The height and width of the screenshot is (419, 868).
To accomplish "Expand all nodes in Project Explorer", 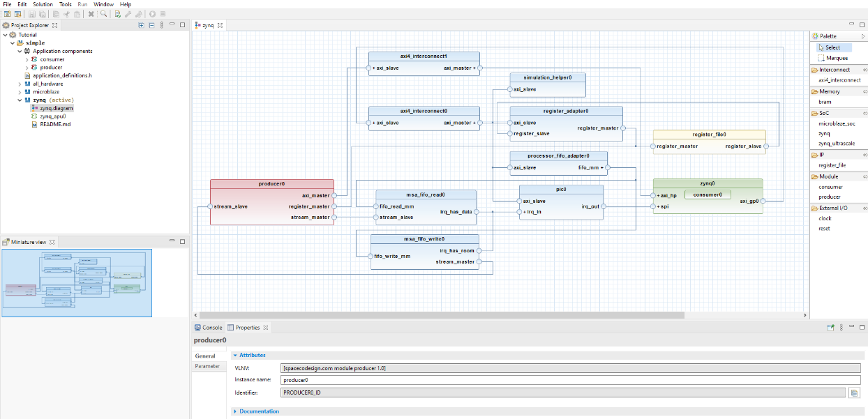I will [x=141, y=24].
